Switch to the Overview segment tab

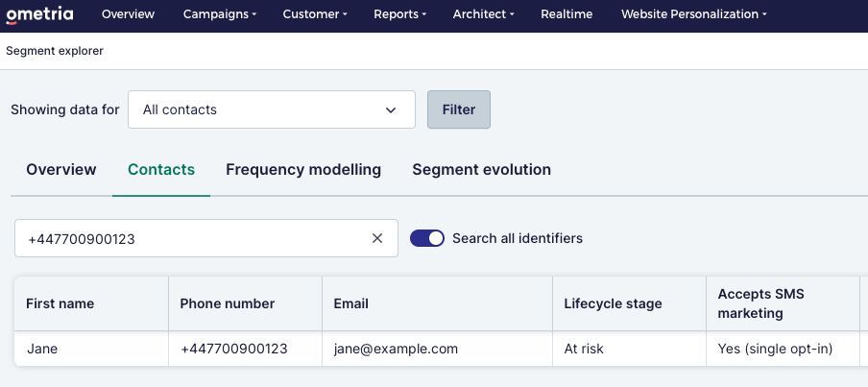point(61,169)
